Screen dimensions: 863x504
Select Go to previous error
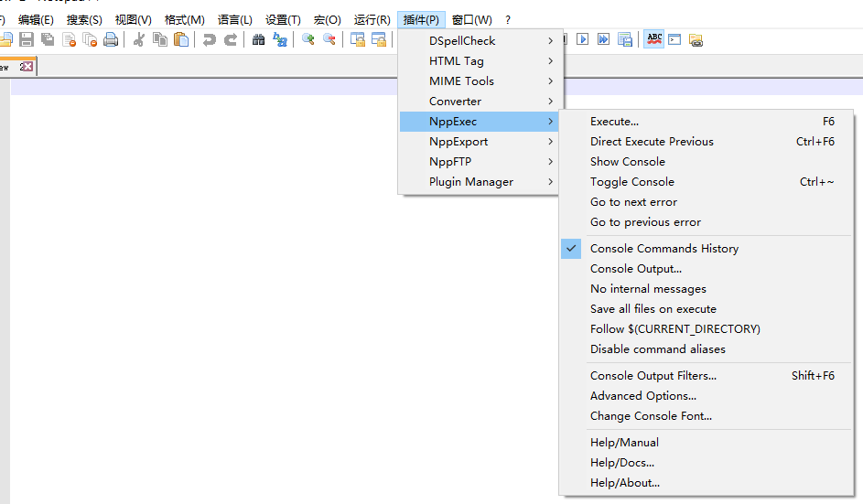coord(707,222)
